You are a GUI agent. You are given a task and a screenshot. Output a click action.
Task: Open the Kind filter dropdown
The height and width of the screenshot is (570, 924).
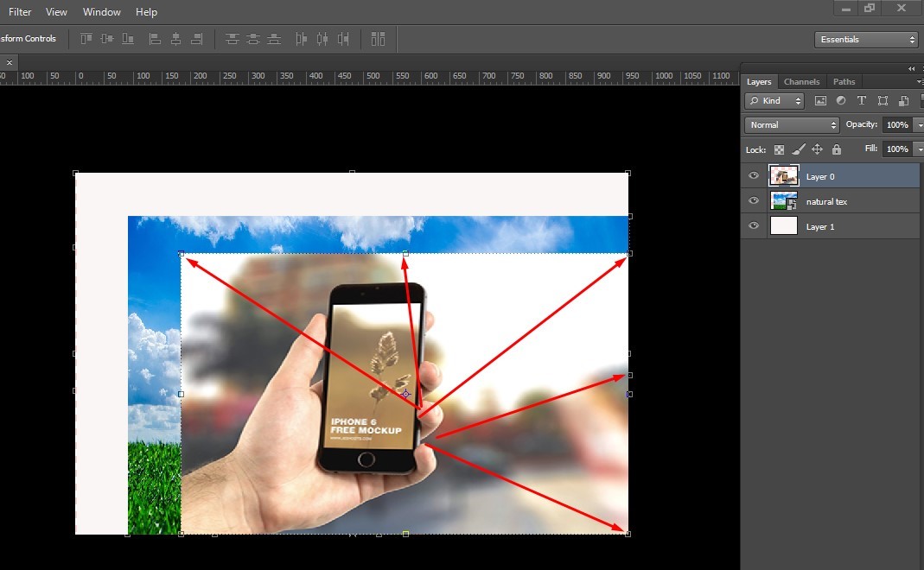[774, 101]
